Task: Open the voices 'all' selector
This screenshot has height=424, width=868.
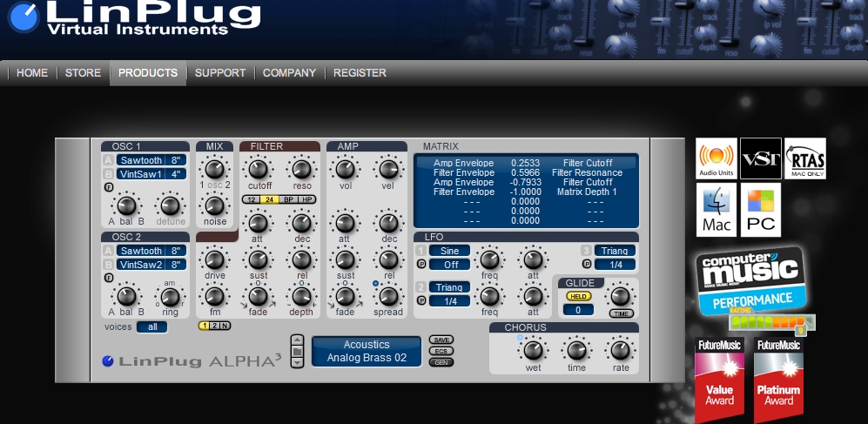Action: pyautogui.click(x=151, y=326)
